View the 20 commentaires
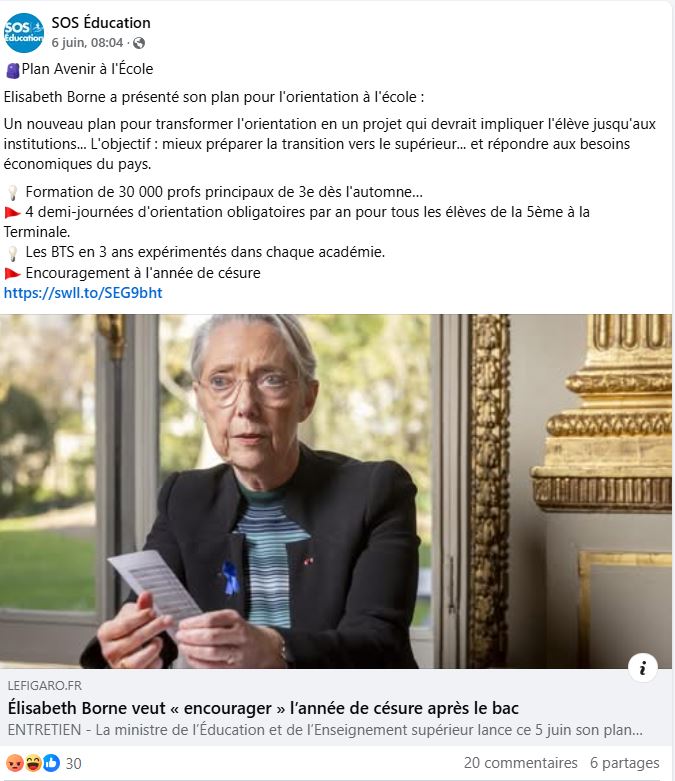Viewport: 675px width, 781px height. (x=521, y=763)
